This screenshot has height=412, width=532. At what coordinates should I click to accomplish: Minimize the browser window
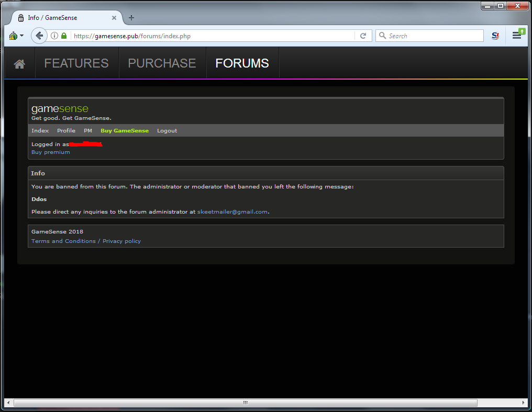point(487,6)
